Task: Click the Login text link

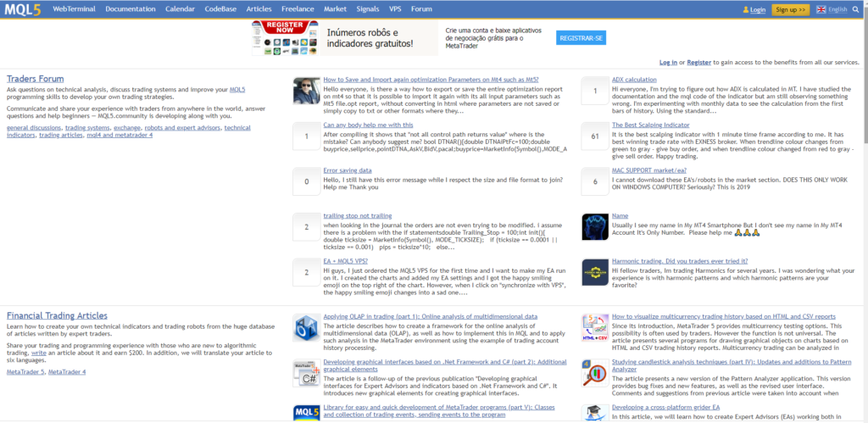Action: (758, 10)
